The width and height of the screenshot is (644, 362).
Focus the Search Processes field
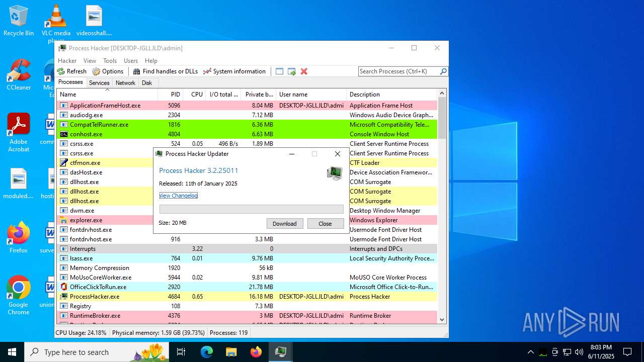point(399,71)
